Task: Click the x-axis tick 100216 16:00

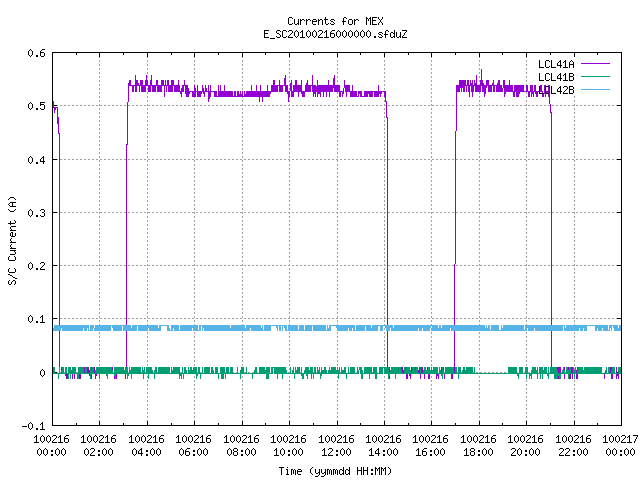Action: 431,446
